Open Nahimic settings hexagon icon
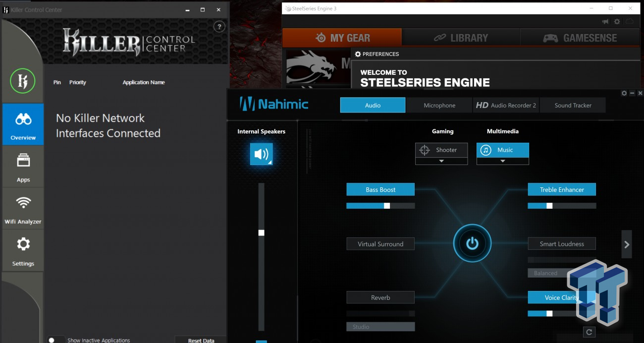This screenshot has height=343, width=644. pos(624,93)
